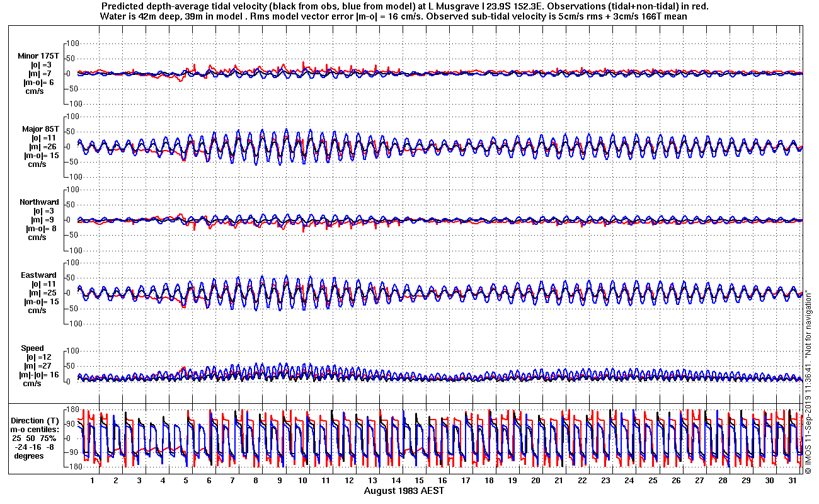Click "cm/s" under the Speed panel stats

(x=33, y=384)
